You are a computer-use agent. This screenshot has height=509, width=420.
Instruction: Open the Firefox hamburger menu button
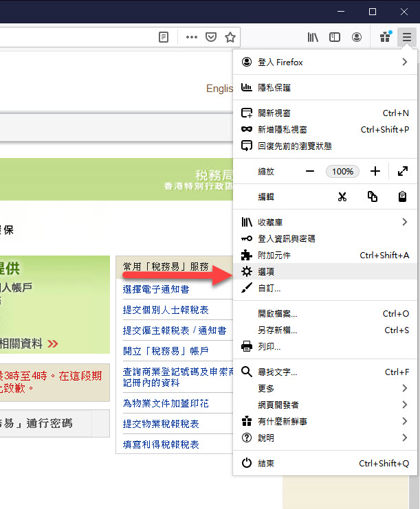point(407,37)
